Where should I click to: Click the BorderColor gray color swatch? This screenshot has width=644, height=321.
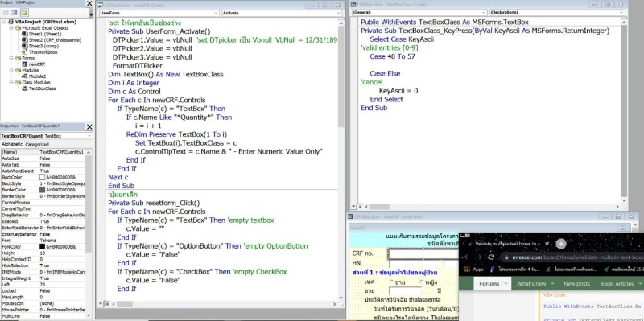(x=43, y=190)
